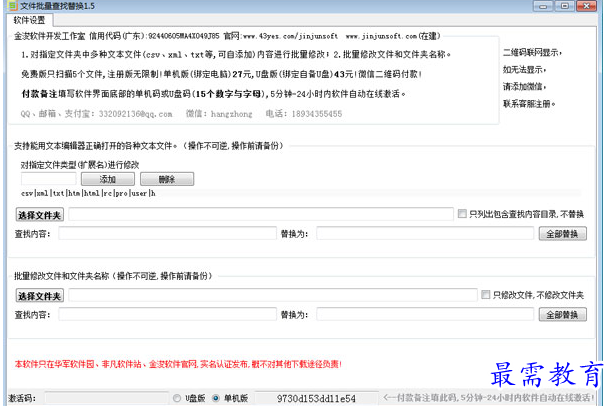Click 全部替换 in rename section
612x406 pixels.
[x=562, y=315]
